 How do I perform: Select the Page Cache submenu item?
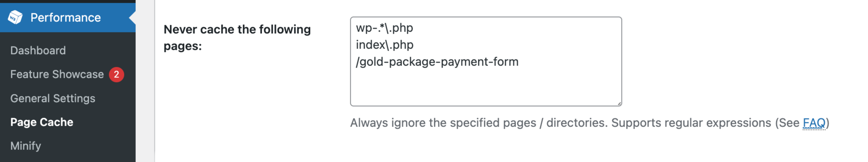tap(42, 122)
